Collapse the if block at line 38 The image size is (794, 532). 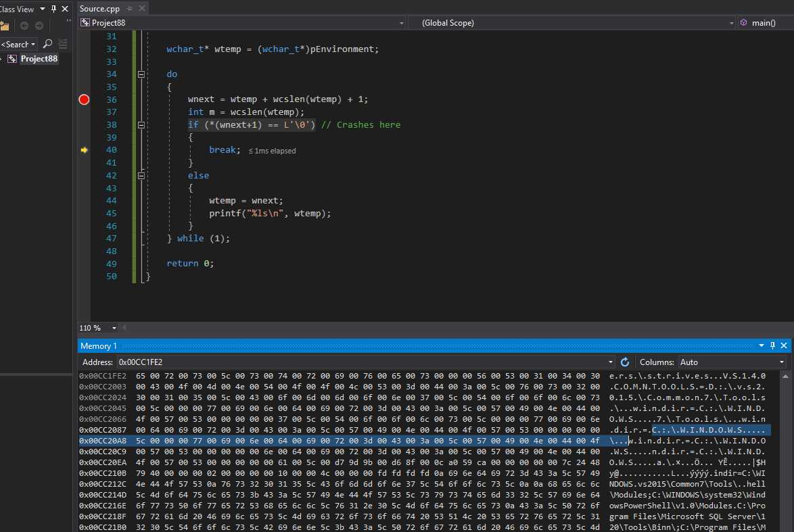click(x=141, y=125)
